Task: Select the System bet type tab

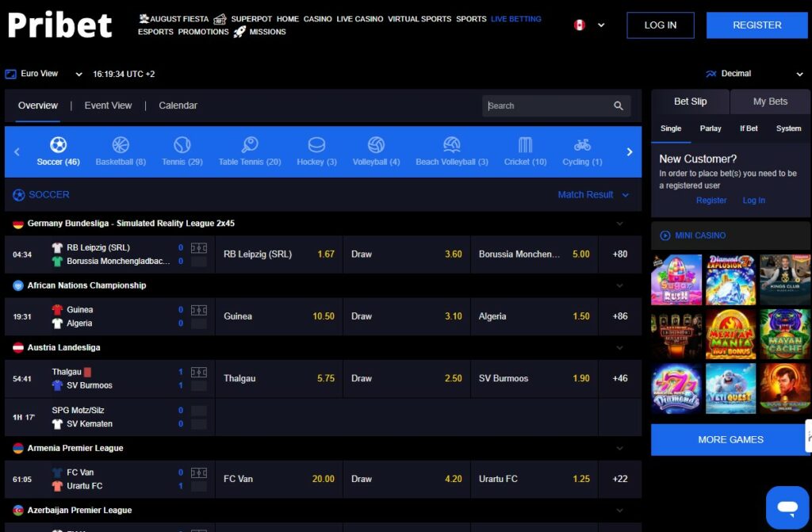Action: 788,128
